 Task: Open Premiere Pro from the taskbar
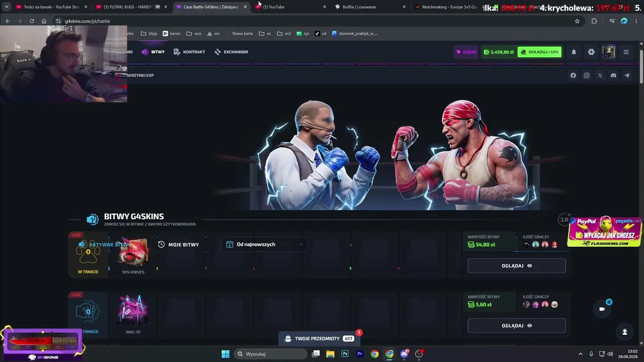pos(360,354)
